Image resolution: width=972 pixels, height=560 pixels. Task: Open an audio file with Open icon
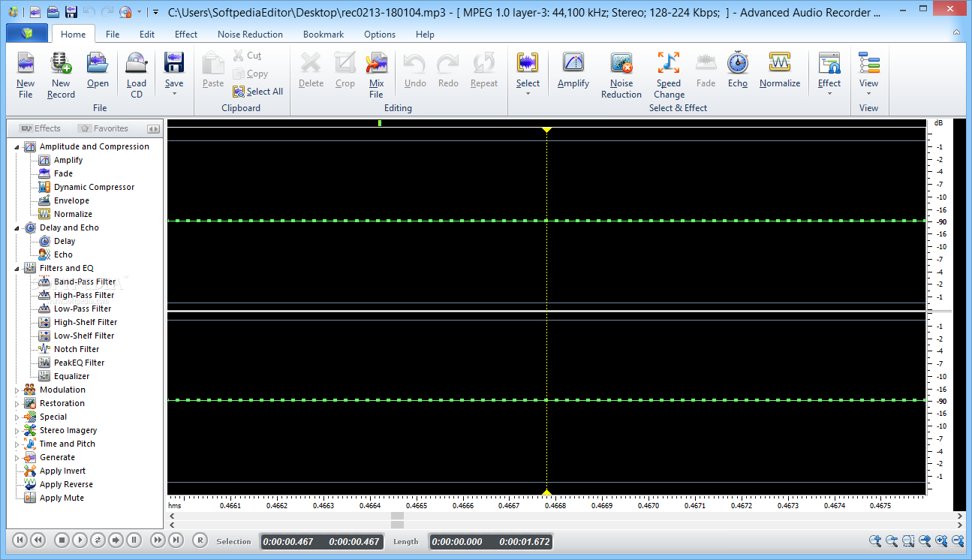[x=98, y=63]
